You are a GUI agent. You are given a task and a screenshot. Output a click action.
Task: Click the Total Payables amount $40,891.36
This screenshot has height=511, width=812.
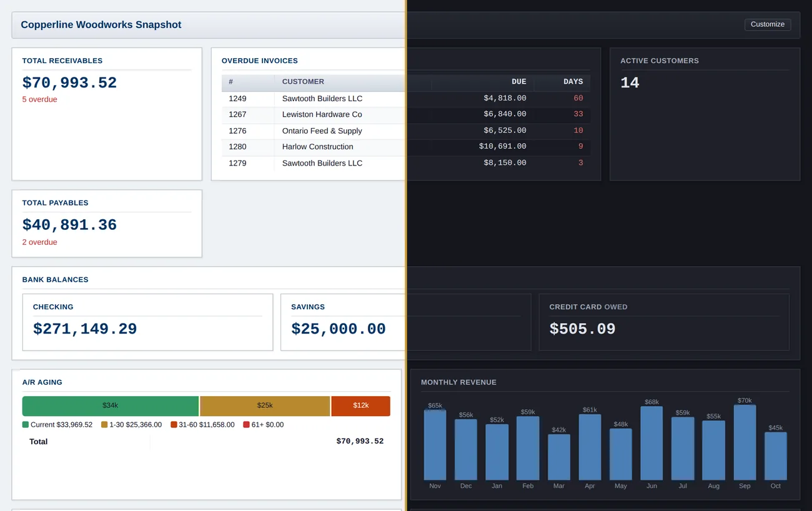pyautogui.click(x=69, y=225)
